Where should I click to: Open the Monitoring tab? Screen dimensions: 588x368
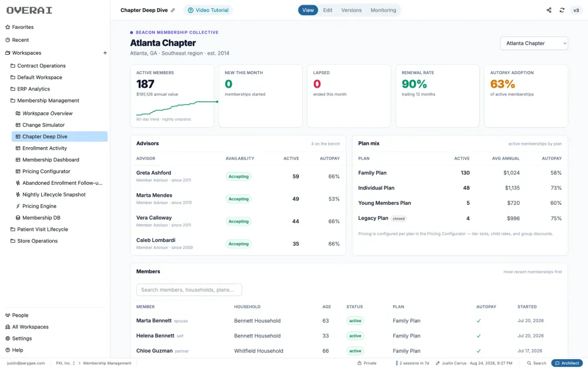click(383, 10)
